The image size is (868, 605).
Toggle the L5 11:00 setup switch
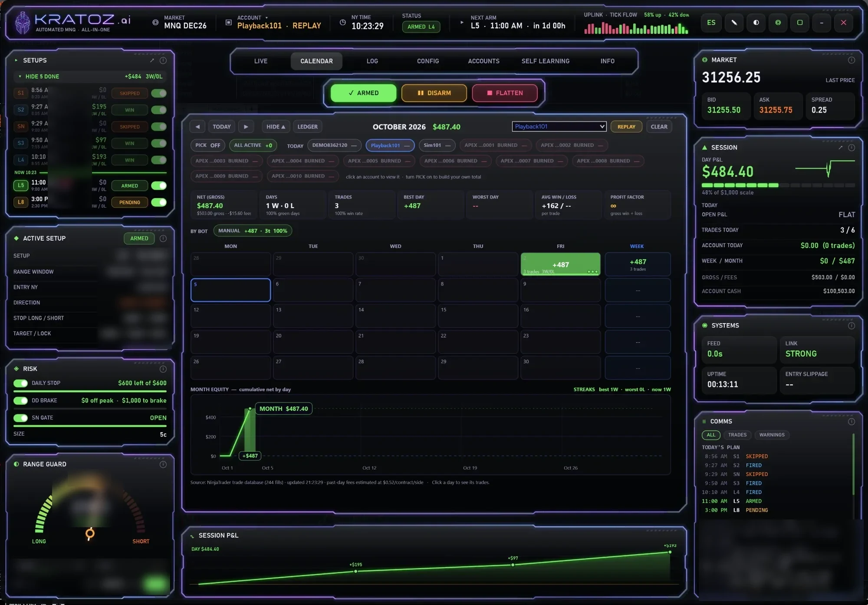(159, 186)
